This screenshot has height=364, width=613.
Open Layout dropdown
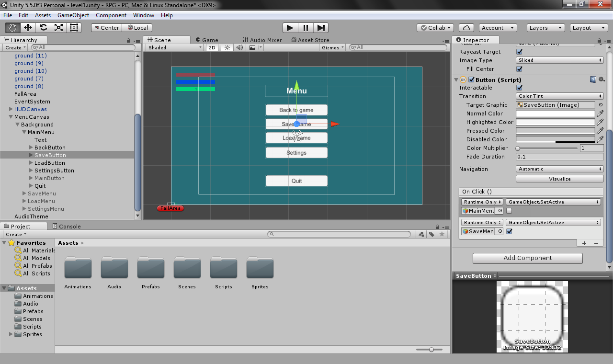(589, 28)
